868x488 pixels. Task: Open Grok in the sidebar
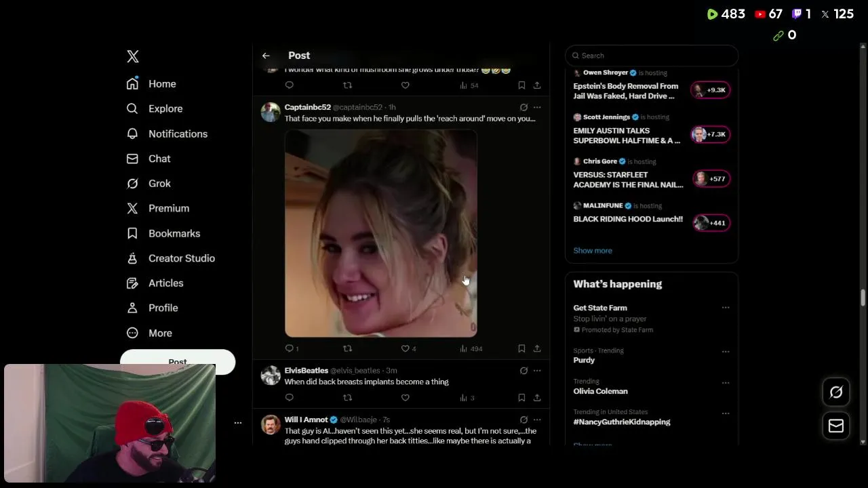coord(149,184)
